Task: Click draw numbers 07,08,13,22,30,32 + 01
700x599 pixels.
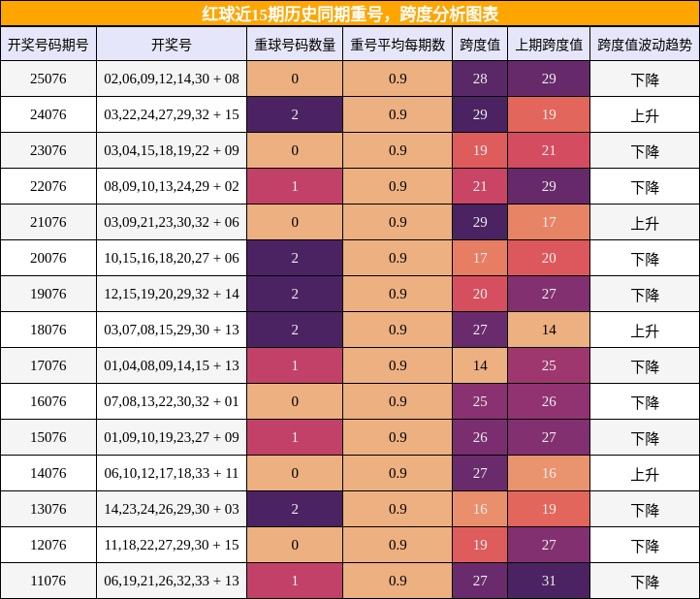Action: 172,401
